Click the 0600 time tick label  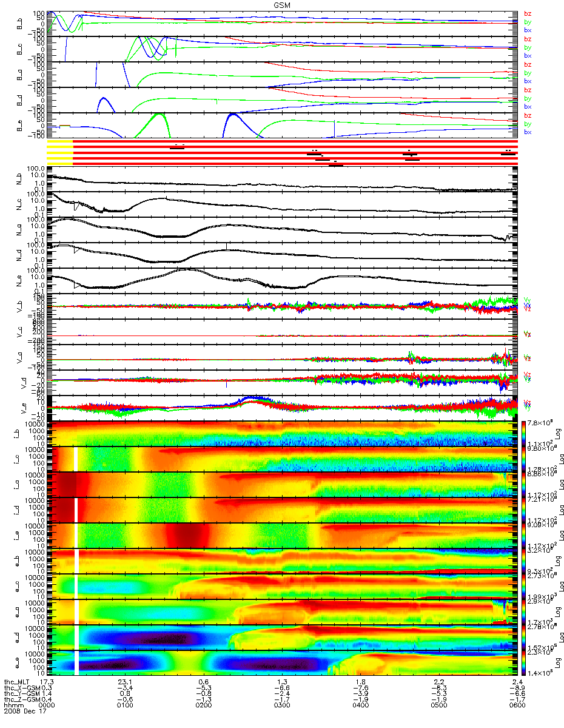coord(517,705)
